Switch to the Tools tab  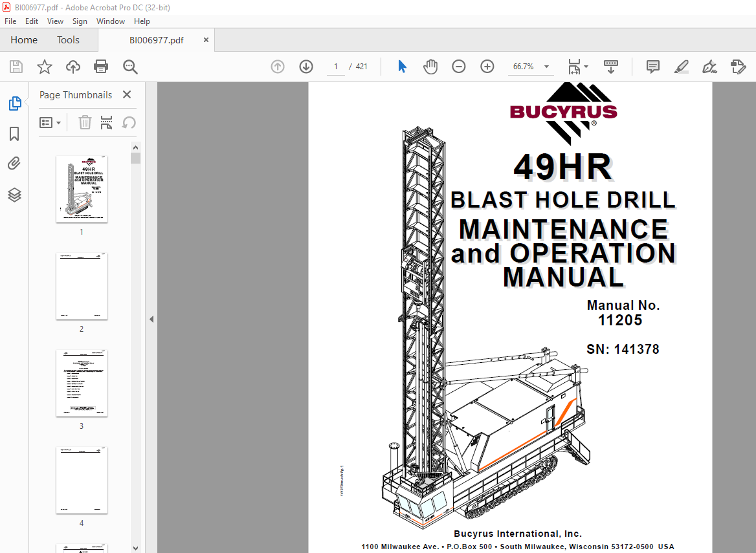(x=68, y=40)
